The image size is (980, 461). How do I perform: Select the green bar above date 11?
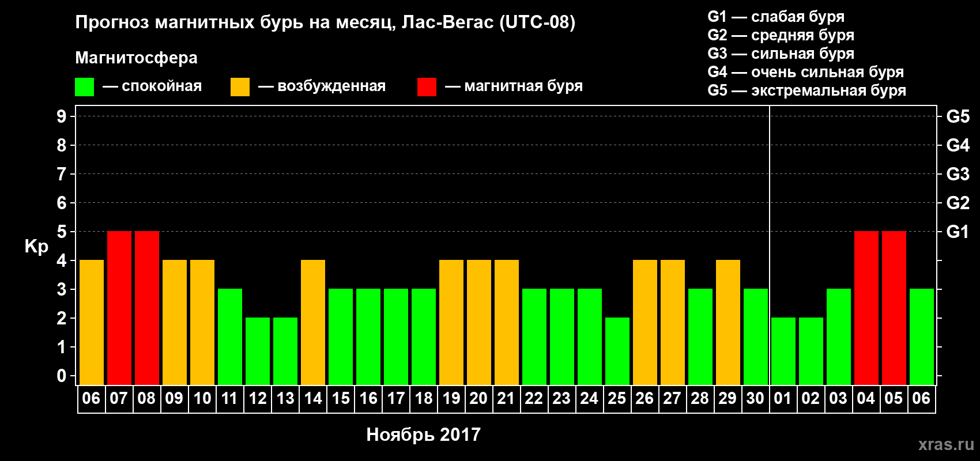tap(230, 337)
